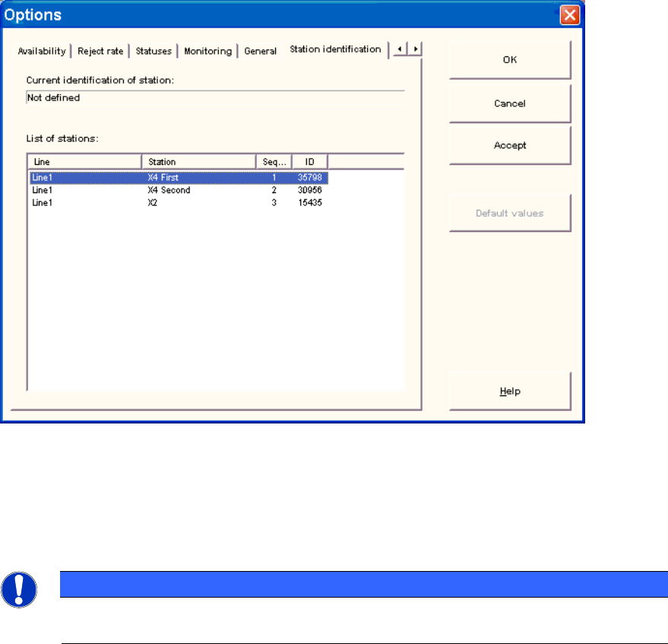Switch to the Availability tab

tap(42, 51)
